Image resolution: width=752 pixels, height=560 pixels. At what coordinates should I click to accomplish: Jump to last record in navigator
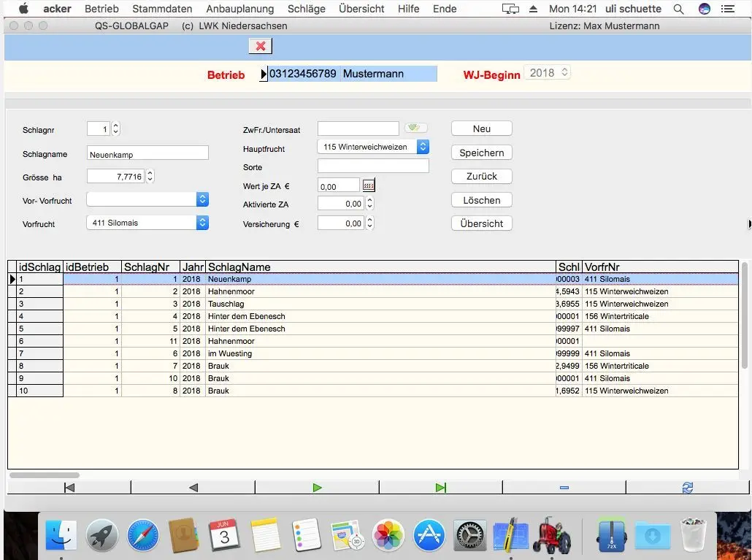pos(440,488)
